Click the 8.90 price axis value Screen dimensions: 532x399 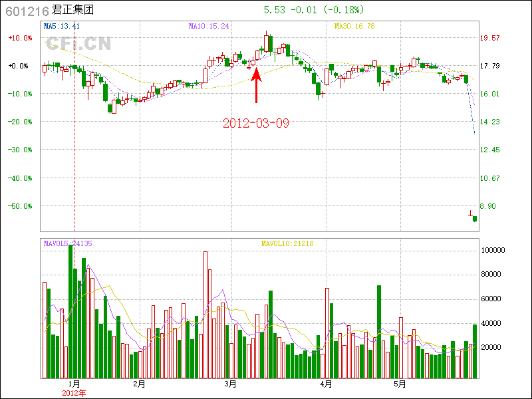[487, 206]
